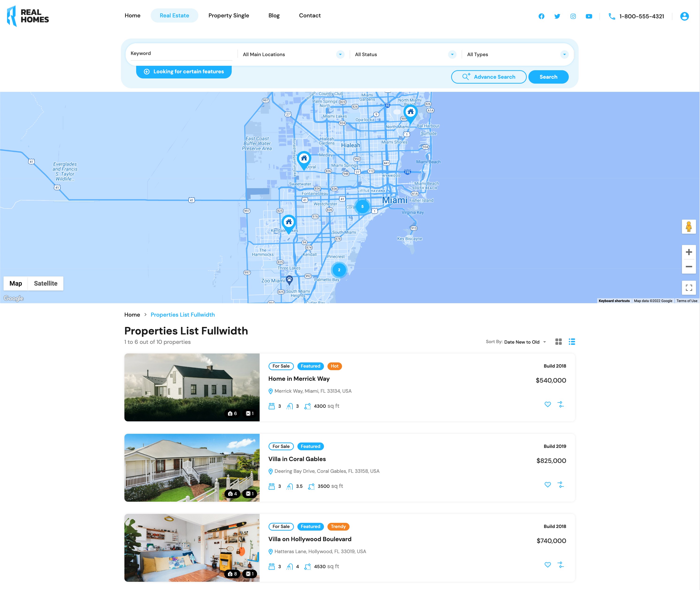Open the Property Single menu item
The image size is (700, 590).
coord(229,16)
